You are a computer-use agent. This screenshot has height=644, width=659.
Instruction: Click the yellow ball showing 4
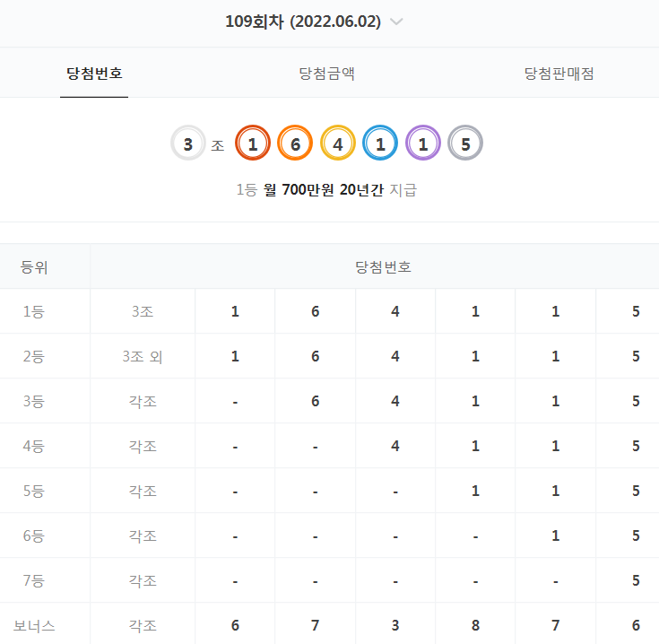coord(337,143)
